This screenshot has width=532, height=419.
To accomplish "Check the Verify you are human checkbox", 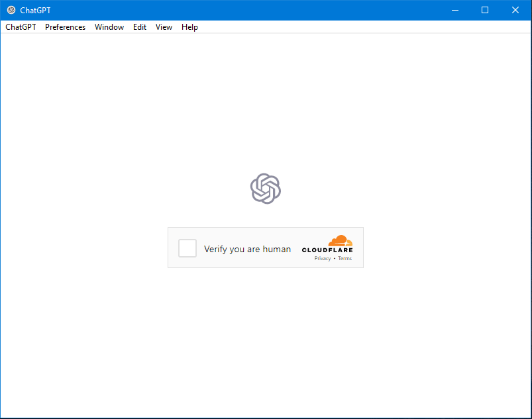I will pos(187,248).
